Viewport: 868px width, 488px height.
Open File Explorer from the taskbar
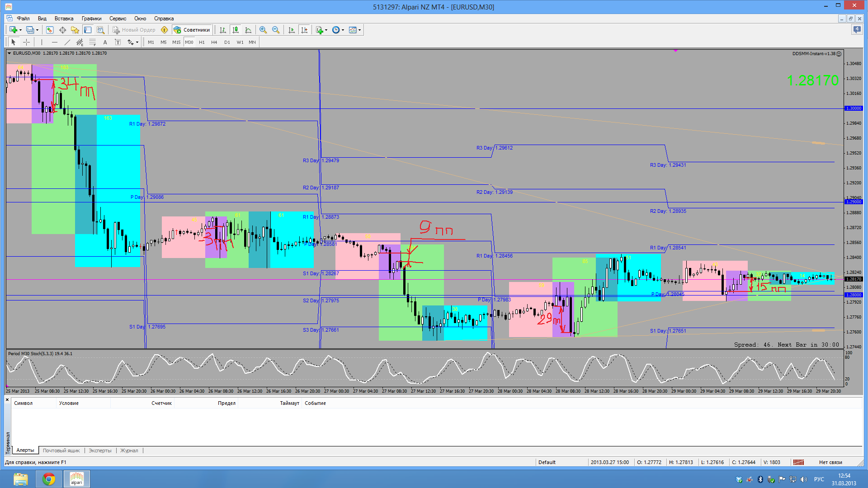click(x=20, y=479)
